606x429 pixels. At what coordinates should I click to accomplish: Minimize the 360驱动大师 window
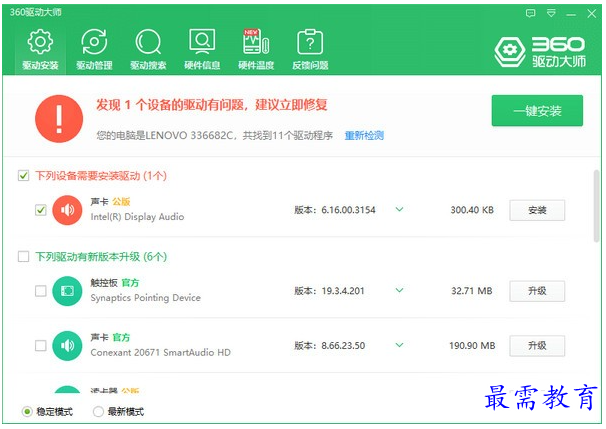(x=571, y=14)
